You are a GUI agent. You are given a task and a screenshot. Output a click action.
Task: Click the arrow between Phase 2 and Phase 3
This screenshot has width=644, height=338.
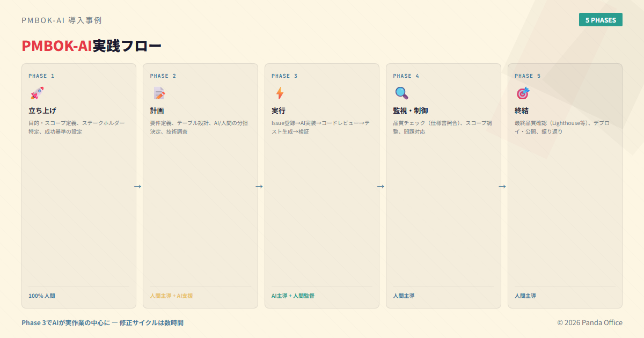click(259, 186)
